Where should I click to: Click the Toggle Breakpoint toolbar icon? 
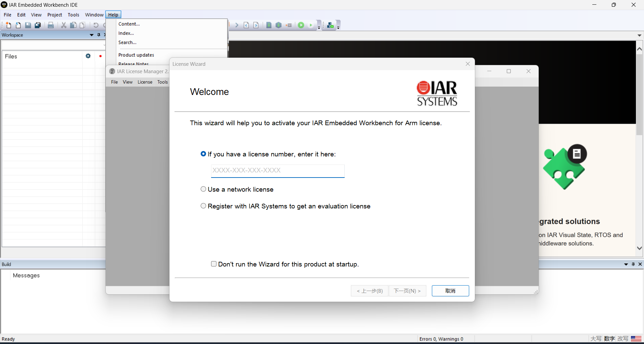(289, 25)
